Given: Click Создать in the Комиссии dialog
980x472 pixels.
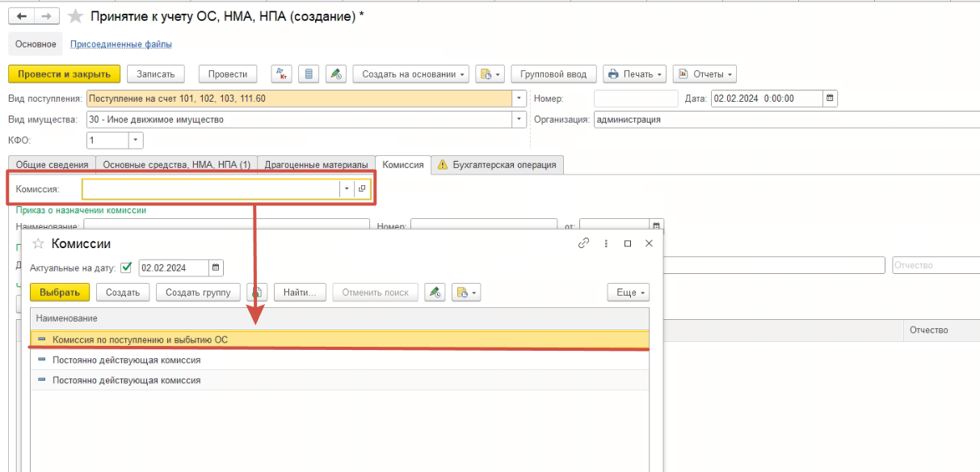Looking at the screenshot, I should (x=123, y=293).
